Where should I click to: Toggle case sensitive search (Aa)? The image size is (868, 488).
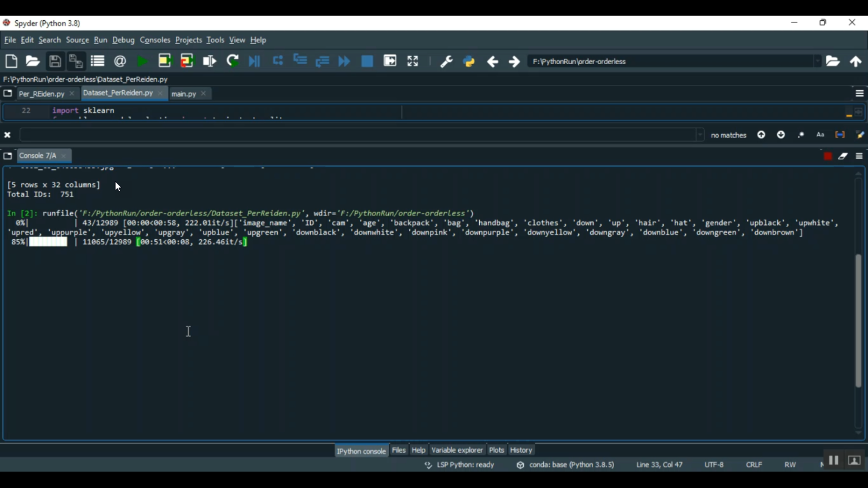click(x=820, y=135)
